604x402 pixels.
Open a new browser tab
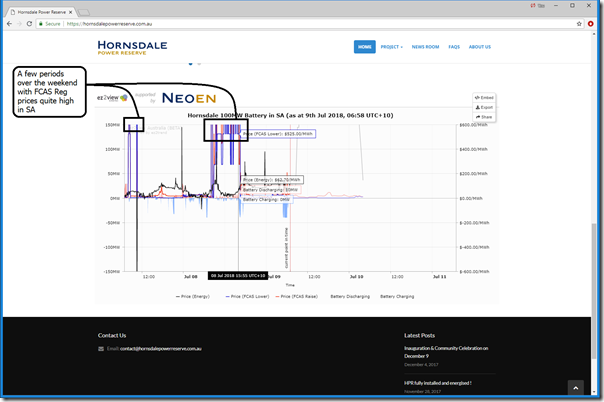[x=84, y=12]
